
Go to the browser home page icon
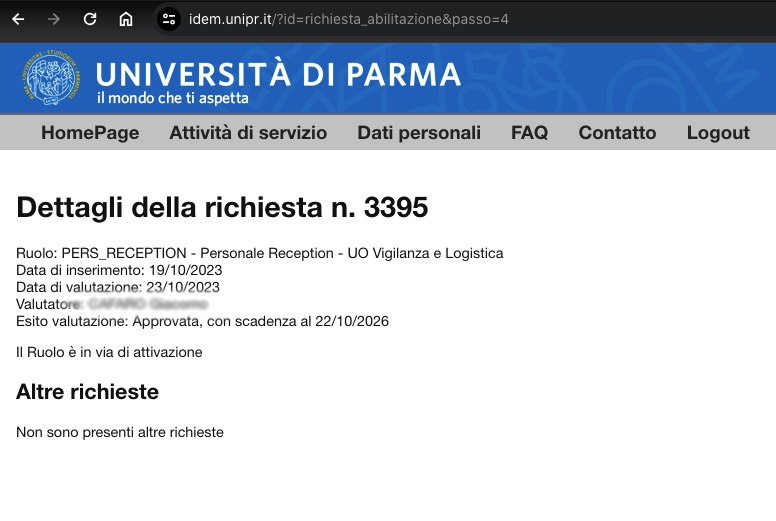click(x=126, y=19)
